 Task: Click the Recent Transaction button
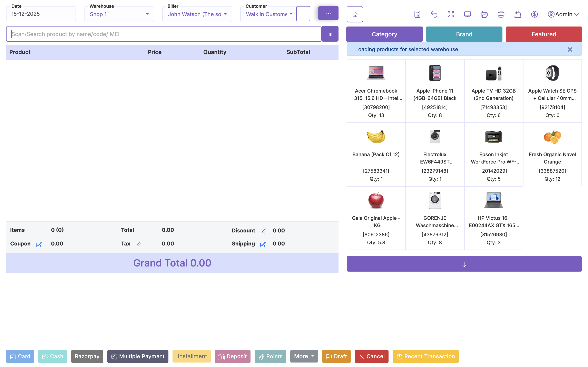coord(425,356)
